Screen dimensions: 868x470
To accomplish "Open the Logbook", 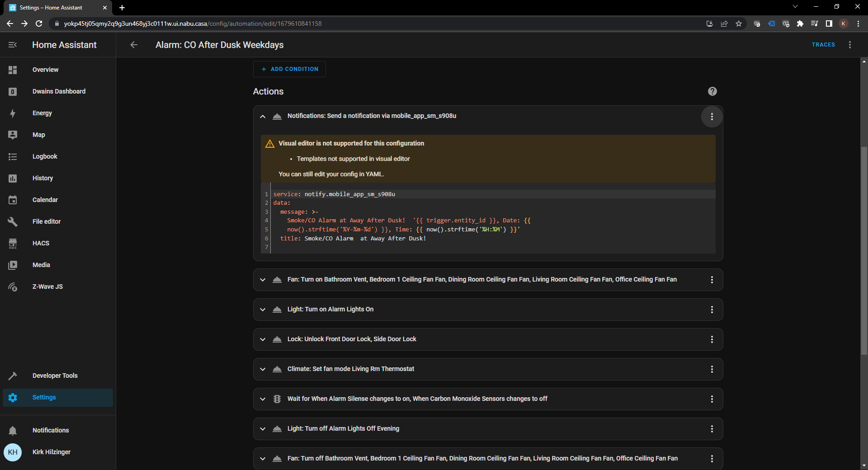I will click(x=44, y=156).
